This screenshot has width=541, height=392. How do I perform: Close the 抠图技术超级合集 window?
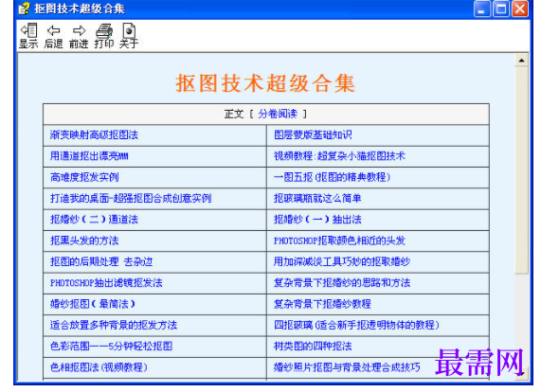pyautogui.click(x=520, y=9)
